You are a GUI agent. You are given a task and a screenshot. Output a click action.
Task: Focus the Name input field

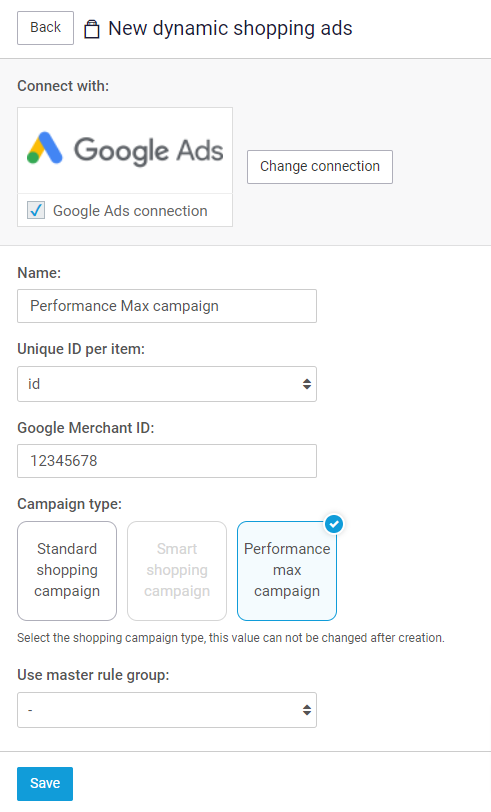(167, 306)
